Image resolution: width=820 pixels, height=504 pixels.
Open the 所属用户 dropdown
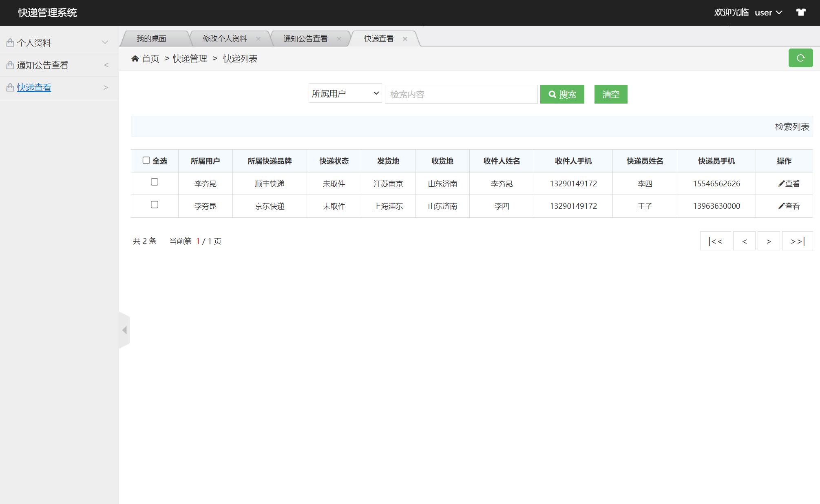(x=345, y=93)
